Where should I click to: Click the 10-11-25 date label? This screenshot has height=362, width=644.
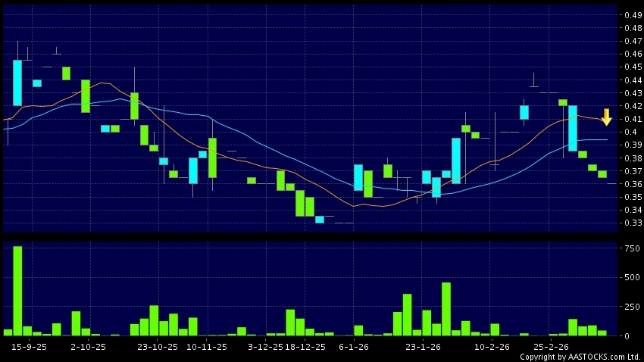(206, 346)
